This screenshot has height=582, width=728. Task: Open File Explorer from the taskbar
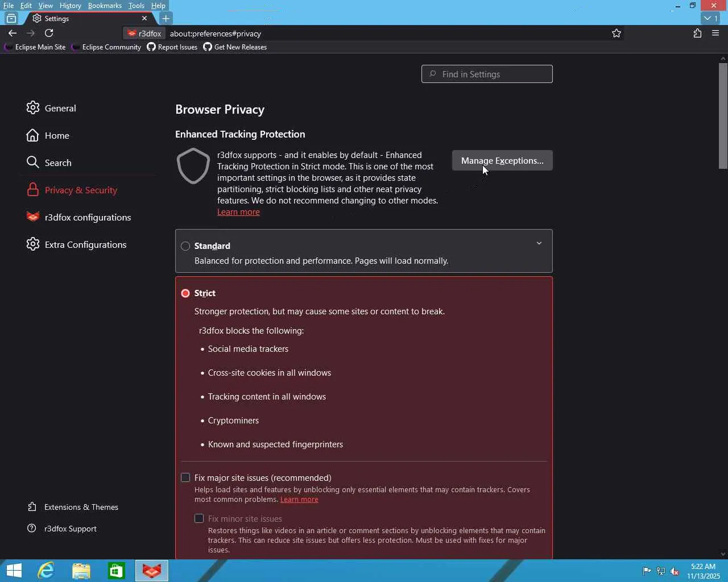[x=81, y=571]
